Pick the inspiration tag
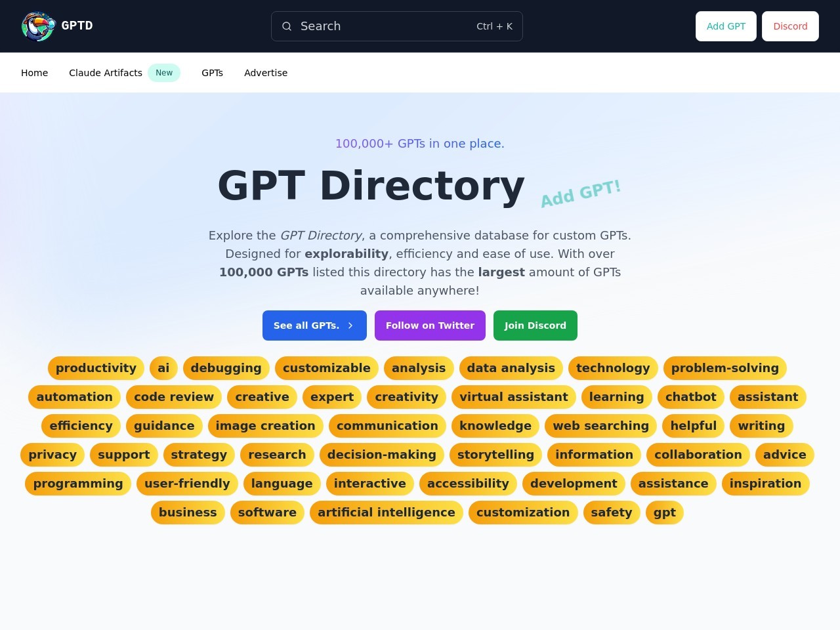This screenshot has width=840, height=630. [765, 484]
